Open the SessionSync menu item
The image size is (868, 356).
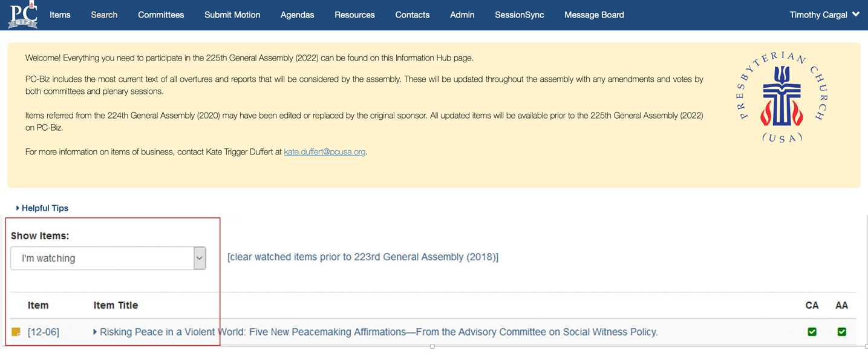[519, 15]
